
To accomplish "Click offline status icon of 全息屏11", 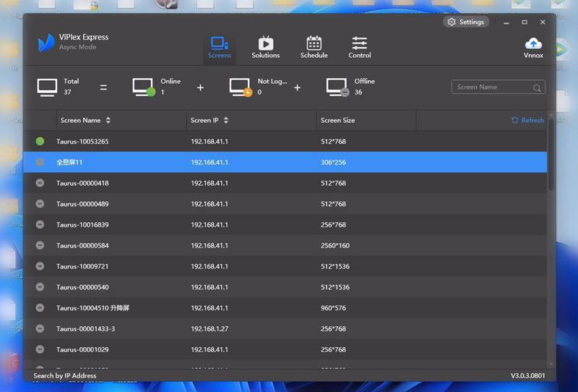I will [x=40, y=162].
